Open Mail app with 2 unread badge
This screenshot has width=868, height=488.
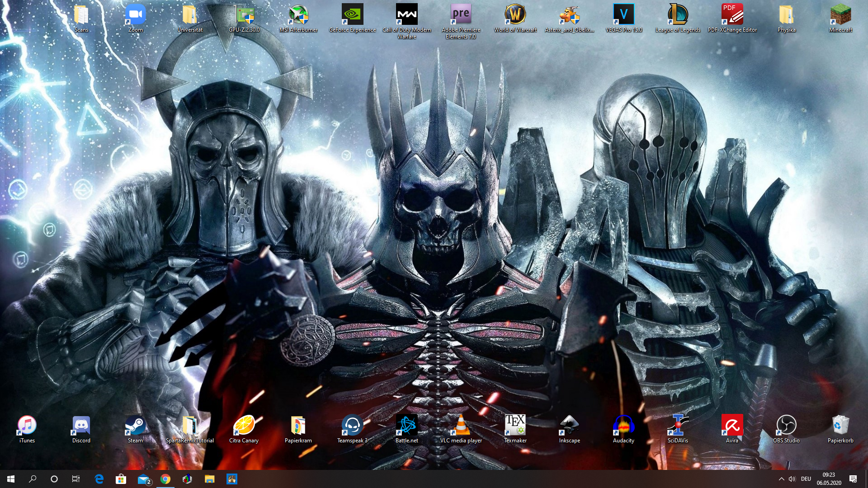click(x=144, y=479)
